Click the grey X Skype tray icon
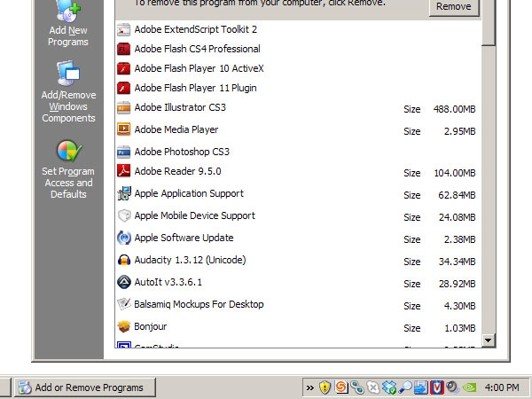Screen dimensions: 532x399 click(373, 387)
